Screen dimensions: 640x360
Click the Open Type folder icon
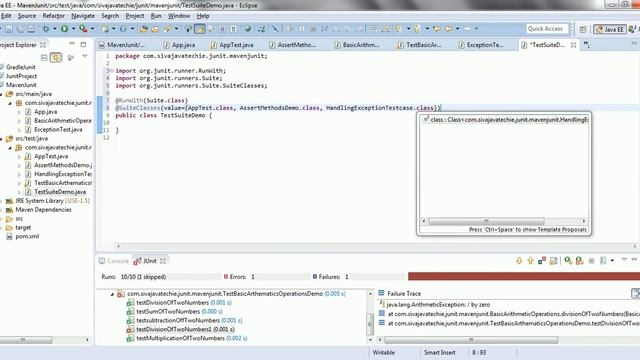pyautogui.click(x=144, y=29)
